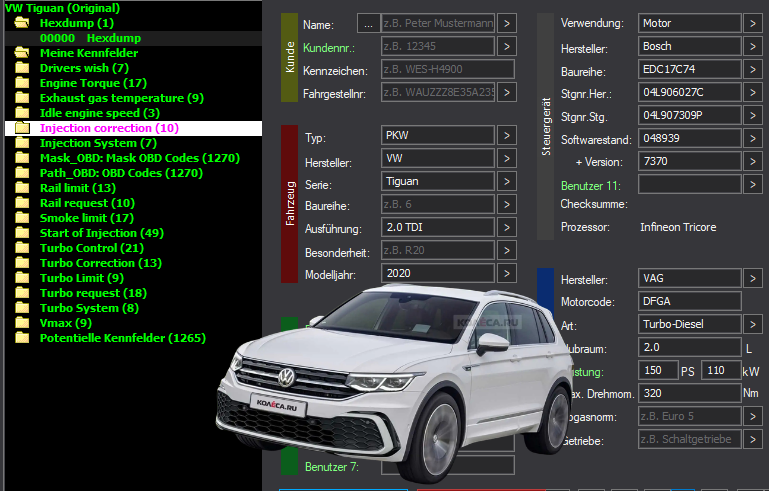Open the arrow next to Hersteller VAG
Image resolution: width=769 pixels, height=491 pixels.
[753, 278]
